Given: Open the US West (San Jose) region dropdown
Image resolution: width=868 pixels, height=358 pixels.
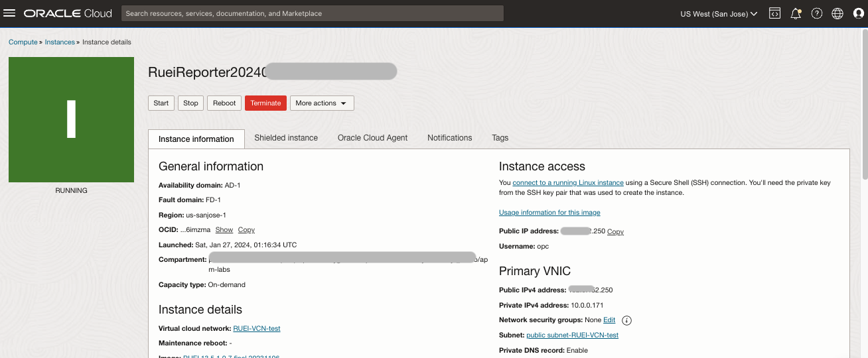Looking at the screenshot, I should (719, 13).
